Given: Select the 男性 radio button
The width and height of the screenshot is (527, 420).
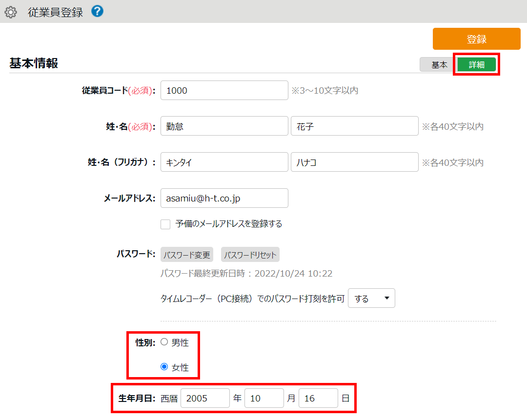Looking at the screenshot, I should (x=164, y=342).
